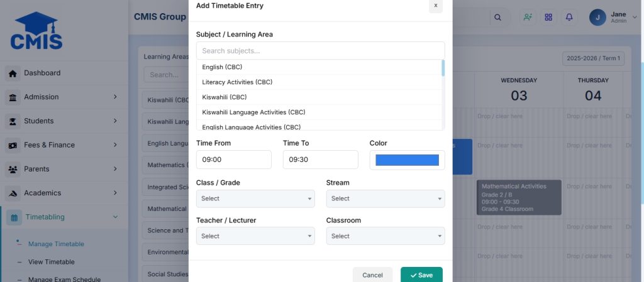Click the Admission building icon

tap(13, 97)
